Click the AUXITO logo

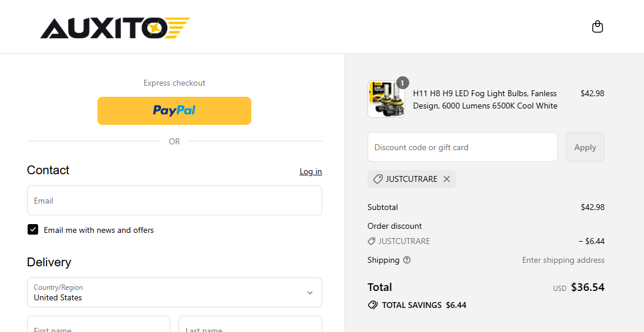115,28
